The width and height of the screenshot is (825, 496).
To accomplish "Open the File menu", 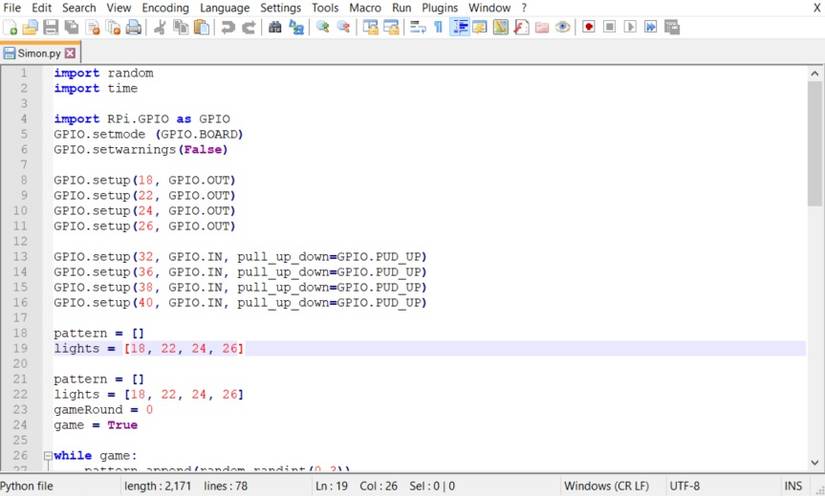I will [x=12, y=8].
